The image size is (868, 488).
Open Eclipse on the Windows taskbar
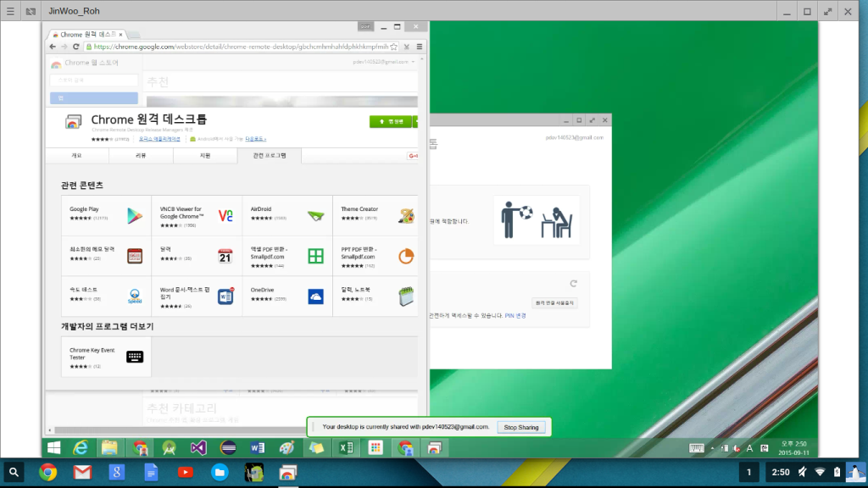click(x=227, y=447)
